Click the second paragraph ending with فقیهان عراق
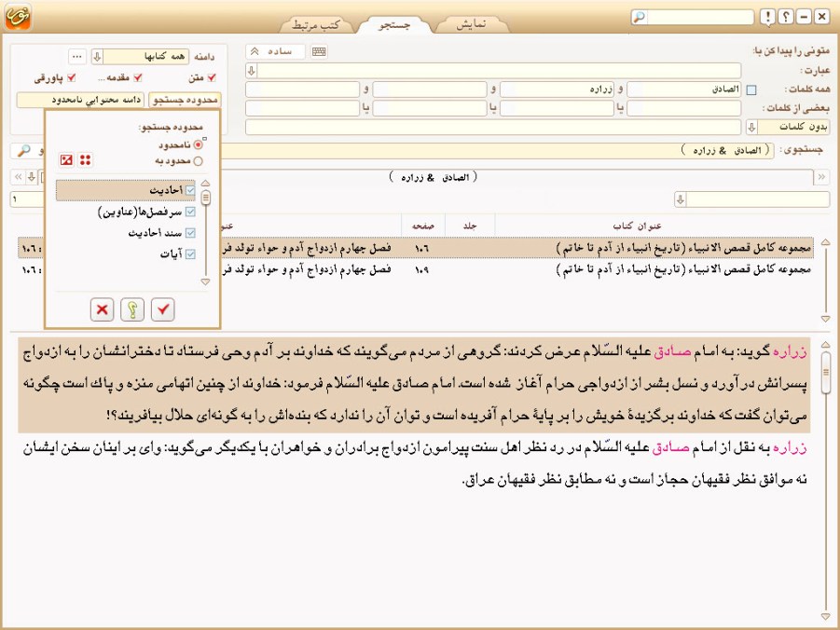 coord(414,463)
